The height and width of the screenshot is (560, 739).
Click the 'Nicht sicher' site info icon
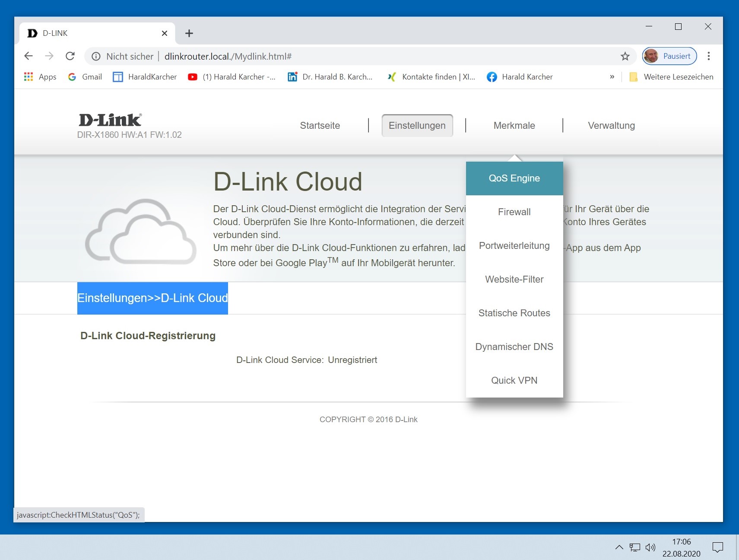tap(96, 57)
